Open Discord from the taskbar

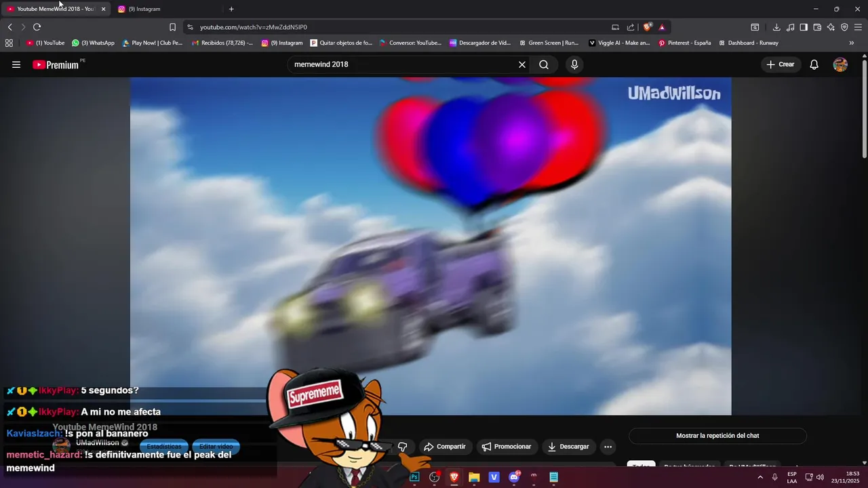(514, 477)
